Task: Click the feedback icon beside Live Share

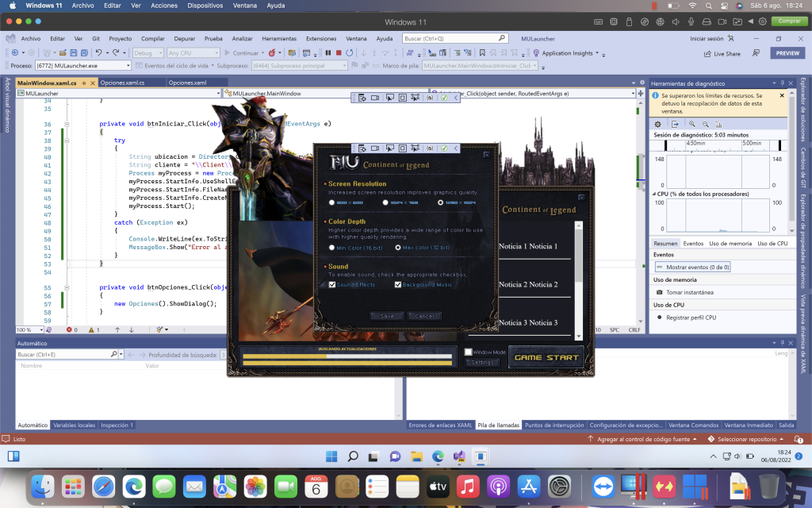Action: pyautogui.click(x=756, y=53)
